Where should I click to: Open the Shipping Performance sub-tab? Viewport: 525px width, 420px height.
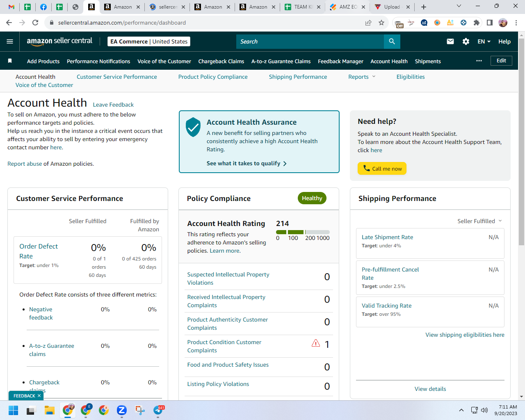tap(298, 77)
